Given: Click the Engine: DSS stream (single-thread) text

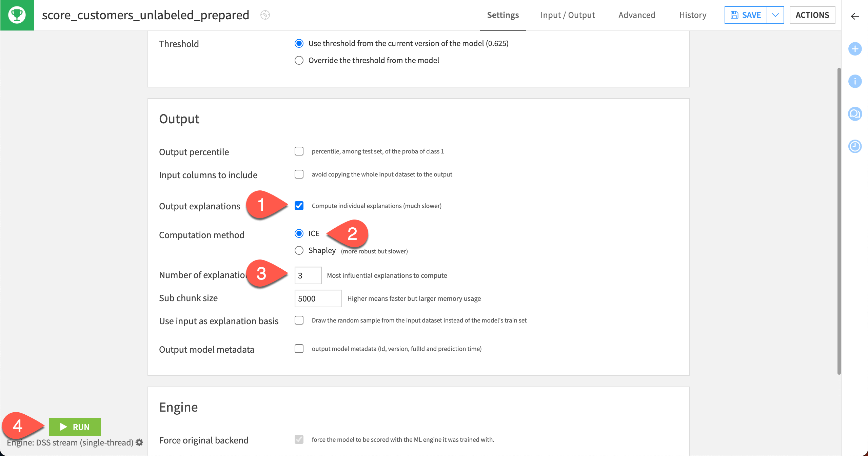Looking at the screenshot, I should 70,442.
